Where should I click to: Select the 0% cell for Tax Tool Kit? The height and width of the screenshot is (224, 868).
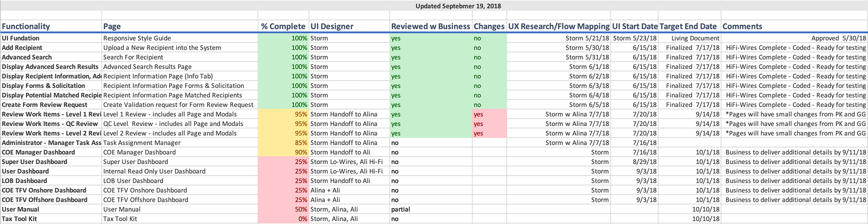coord(283,219)
